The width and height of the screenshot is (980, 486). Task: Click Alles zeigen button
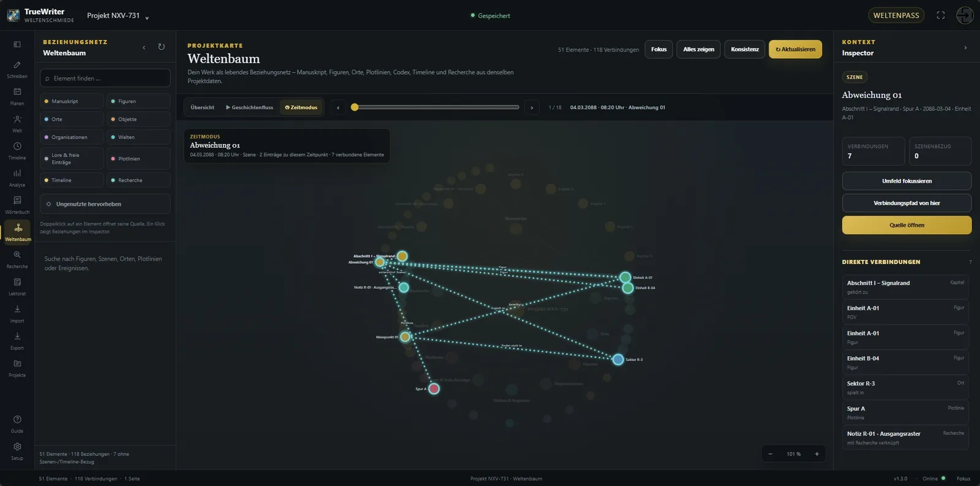click(x=699, y=49)
